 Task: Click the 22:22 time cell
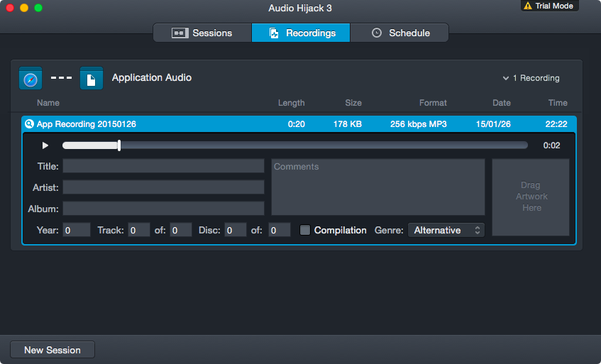pos(556,124)
